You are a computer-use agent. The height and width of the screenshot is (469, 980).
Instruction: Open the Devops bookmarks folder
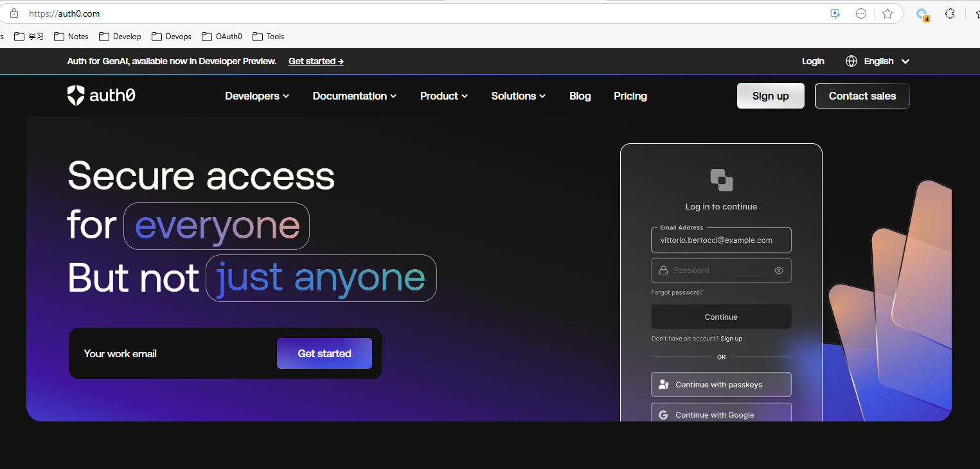pyautogui.click(x=172, y=37)
